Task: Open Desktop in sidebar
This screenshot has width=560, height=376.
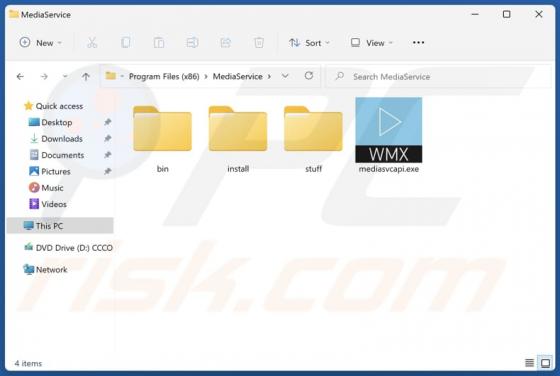Action: tap(50, 122)
